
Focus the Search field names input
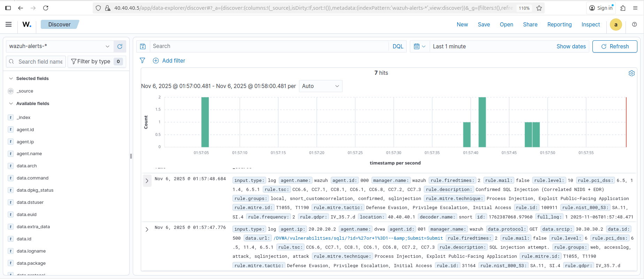(x=36, y=62)
